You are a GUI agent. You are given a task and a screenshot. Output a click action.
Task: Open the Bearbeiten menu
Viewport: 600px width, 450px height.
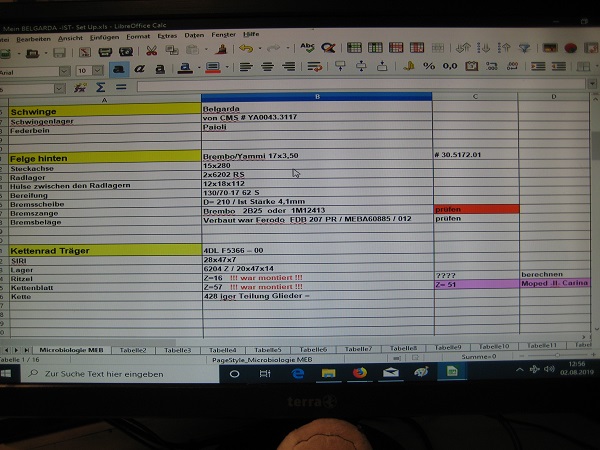[x=33, y=39]
